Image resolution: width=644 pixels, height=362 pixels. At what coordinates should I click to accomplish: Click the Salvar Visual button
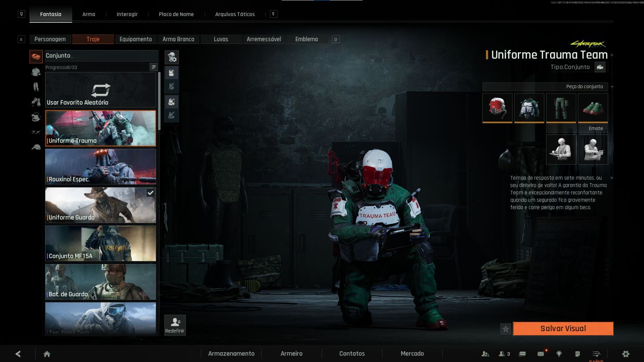563,328
